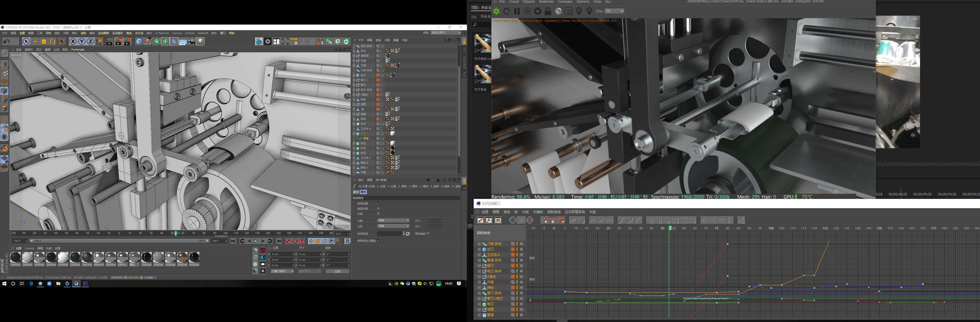Open Octane render settings gear icon

(538, 11)
